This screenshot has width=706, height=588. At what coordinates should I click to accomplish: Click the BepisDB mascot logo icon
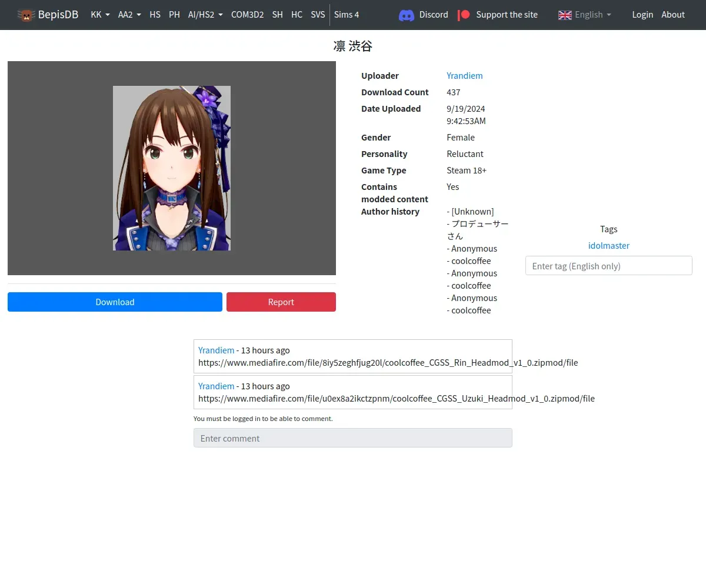(x=26, y=15)
